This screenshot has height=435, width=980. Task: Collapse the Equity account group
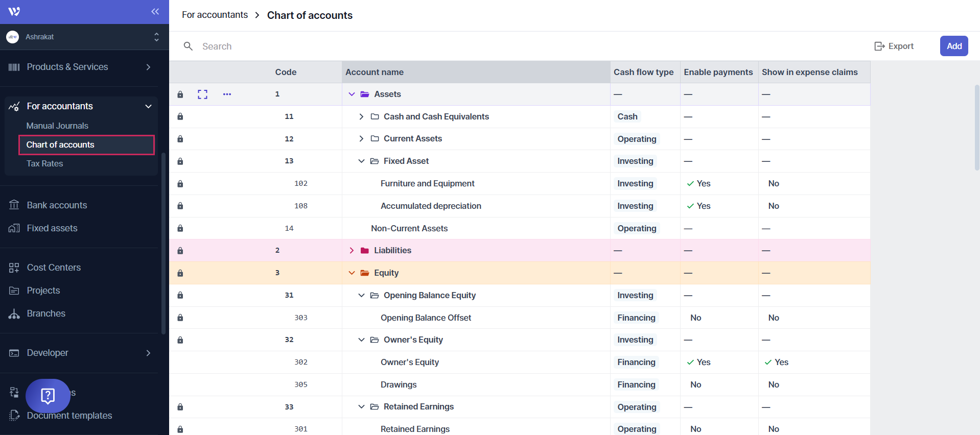352,273
